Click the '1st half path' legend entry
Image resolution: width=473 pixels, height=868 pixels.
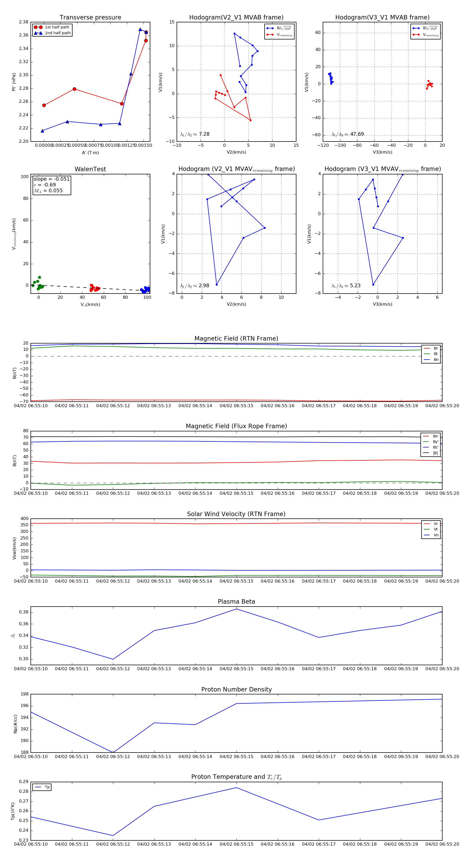tap(52, 27)
